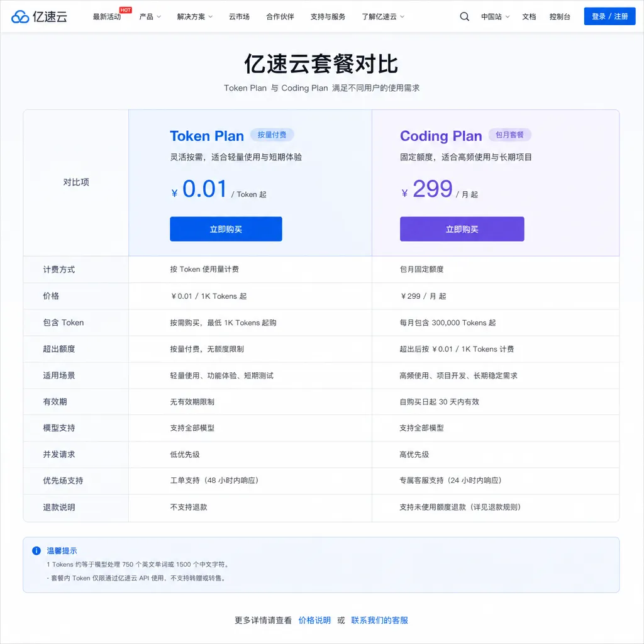Open the 价格说明 link
The width and height of the screenshot is (644, 644).
click(314, 620)
